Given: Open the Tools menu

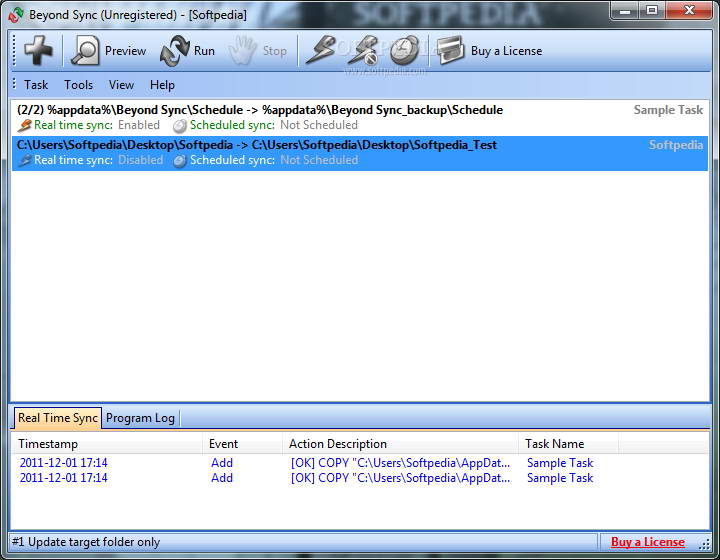Looking at the screenshot, I should pos(79,85).
